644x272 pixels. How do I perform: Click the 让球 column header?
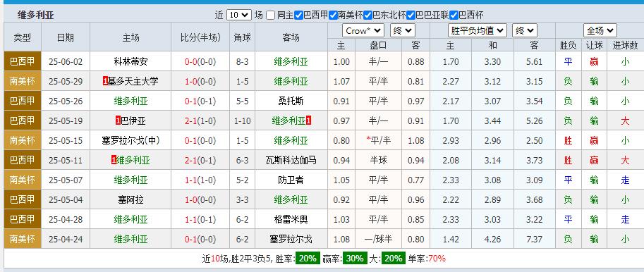point(594,45)
